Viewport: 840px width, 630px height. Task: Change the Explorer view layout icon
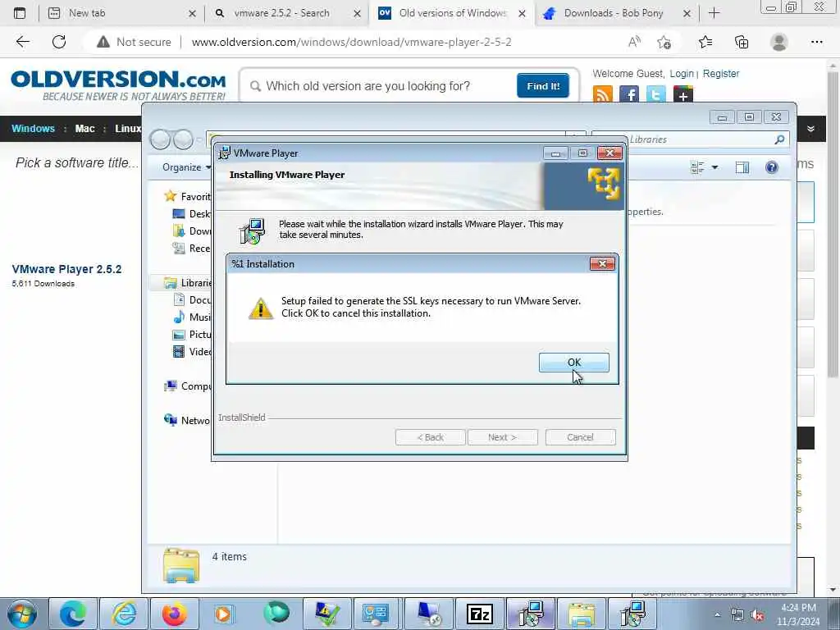[697, 167]
